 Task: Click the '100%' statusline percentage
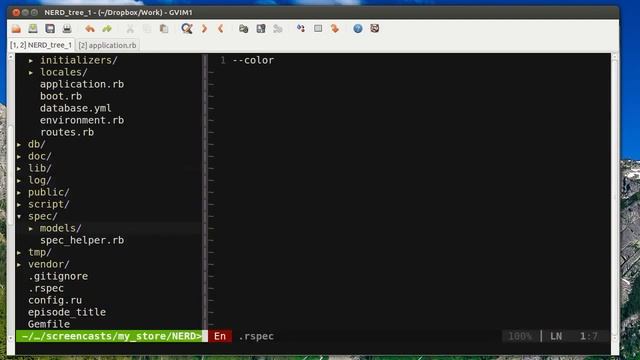(520, 336)
